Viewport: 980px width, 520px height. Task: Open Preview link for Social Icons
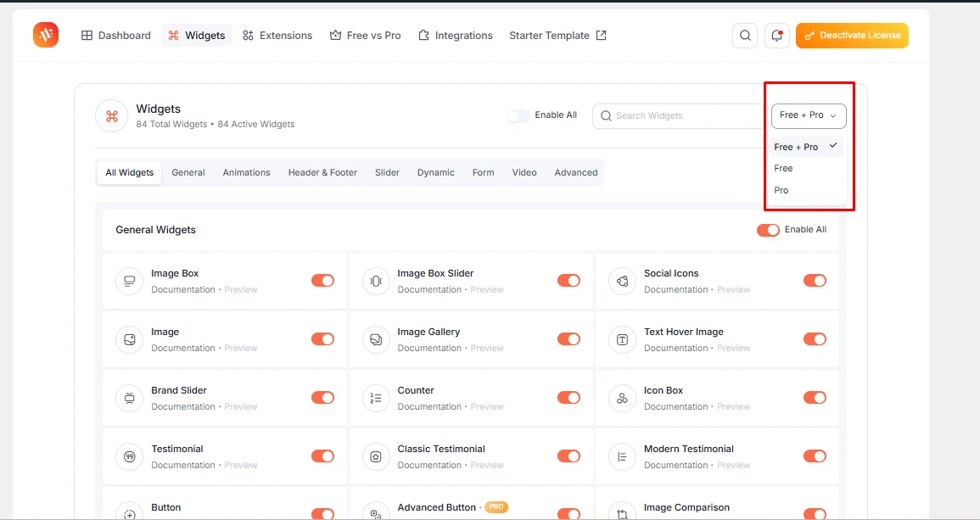pyautogui.click(x=733, y=289)
